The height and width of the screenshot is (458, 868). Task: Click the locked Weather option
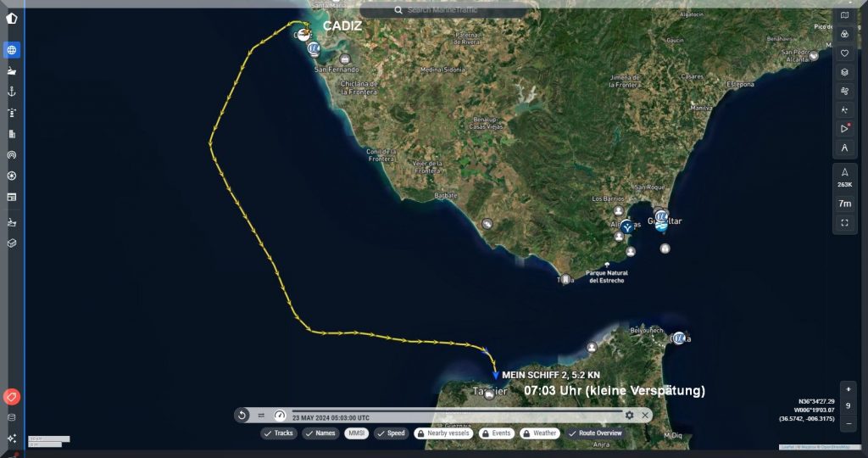pyautogui.click(x=539, y=433)
